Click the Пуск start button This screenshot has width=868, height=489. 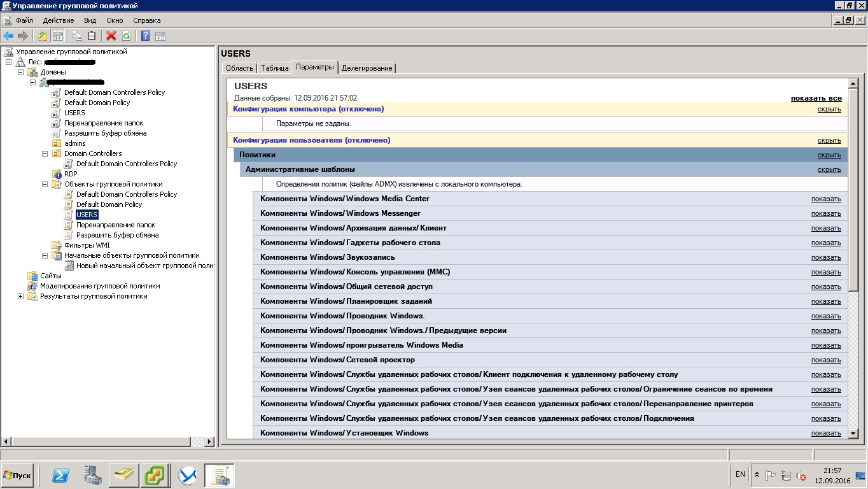pos(17,476)
